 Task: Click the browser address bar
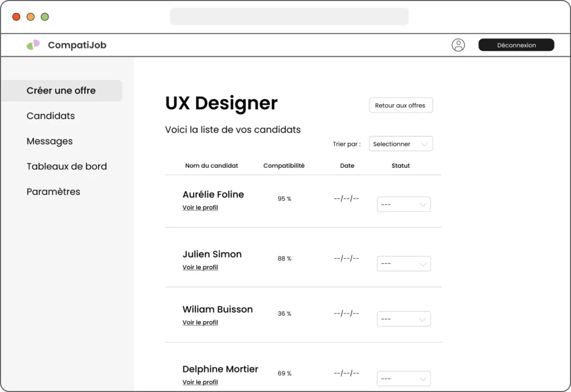[289, 17]
